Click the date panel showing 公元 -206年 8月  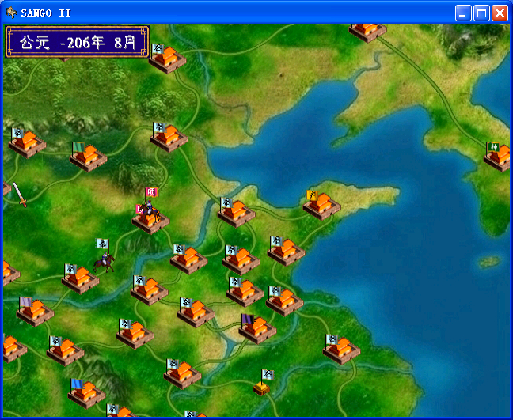pos(78,42)
